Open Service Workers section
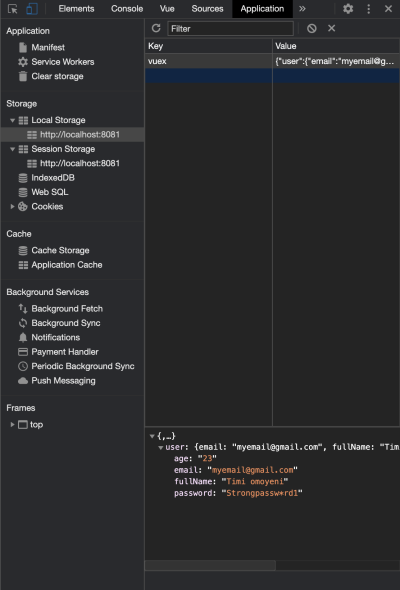 [x=63, y=62]
